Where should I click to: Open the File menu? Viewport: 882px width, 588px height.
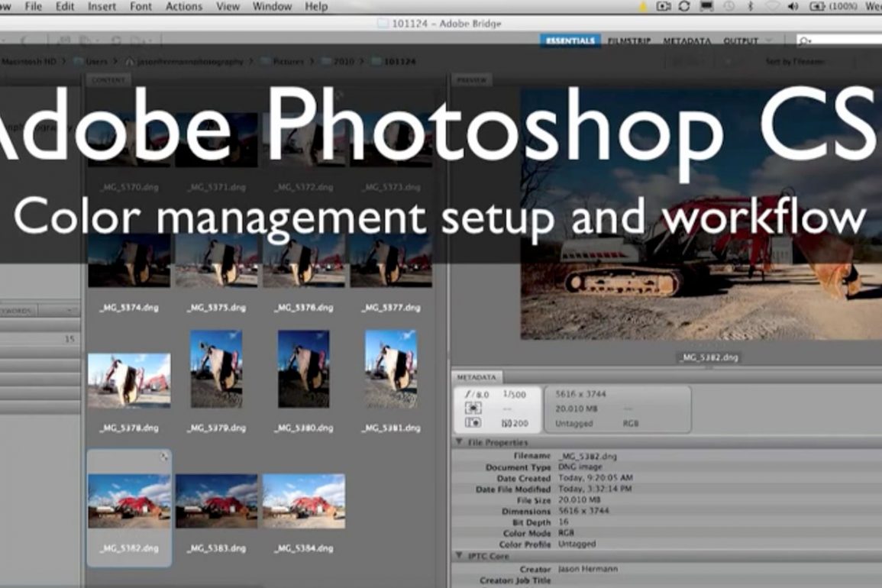[x=33, y=7]
